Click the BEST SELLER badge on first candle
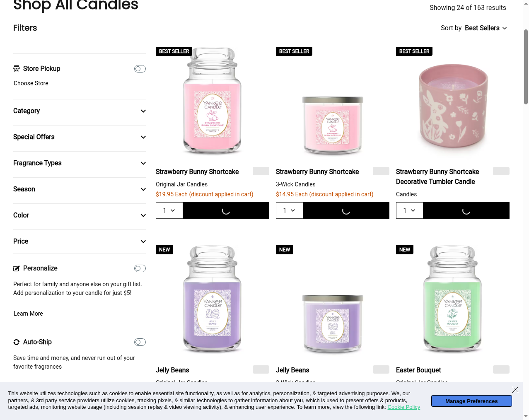Viewport: 529px width, 420px height. (174, 51)
